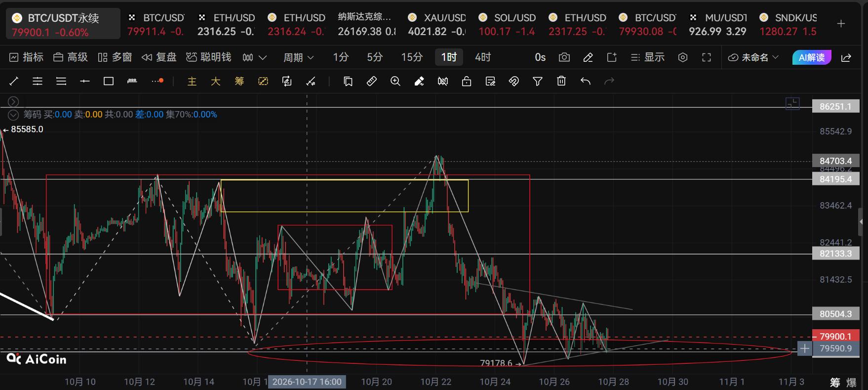Viewport: 868px width, 390px height.
Task: Open the 周期 period dropdown
Action: pos(298,57)
